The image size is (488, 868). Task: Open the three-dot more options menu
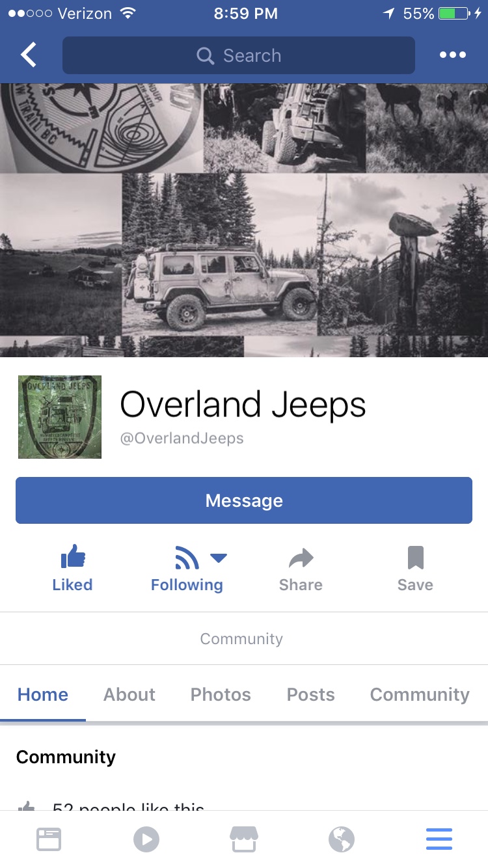453,55
